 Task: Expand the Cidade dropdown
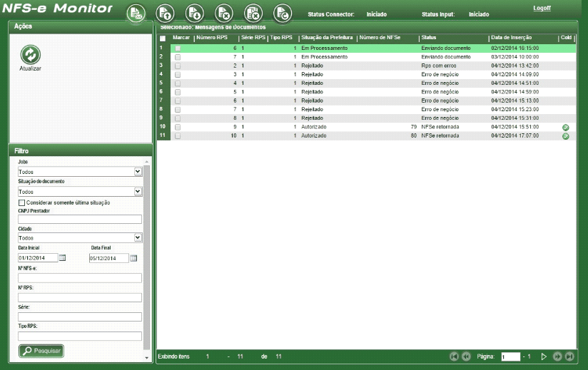pyautogui.click(x=138, y=237)
